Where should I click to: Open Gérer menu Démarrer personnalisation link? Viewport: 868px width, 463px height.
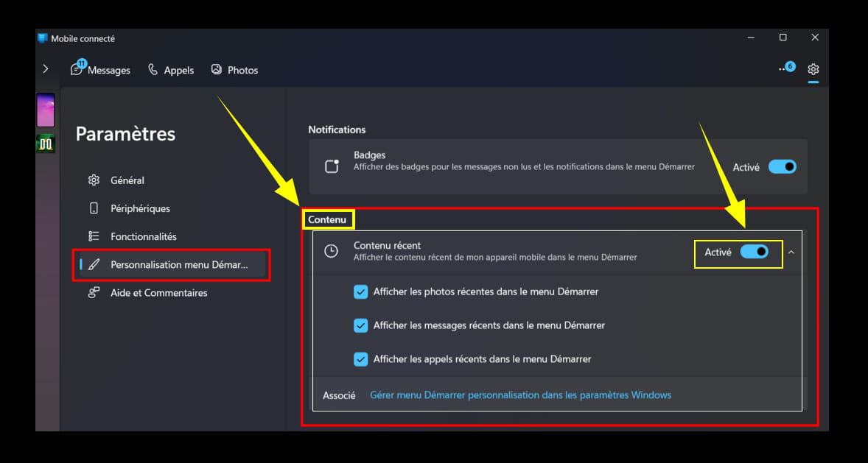point(520,395)
